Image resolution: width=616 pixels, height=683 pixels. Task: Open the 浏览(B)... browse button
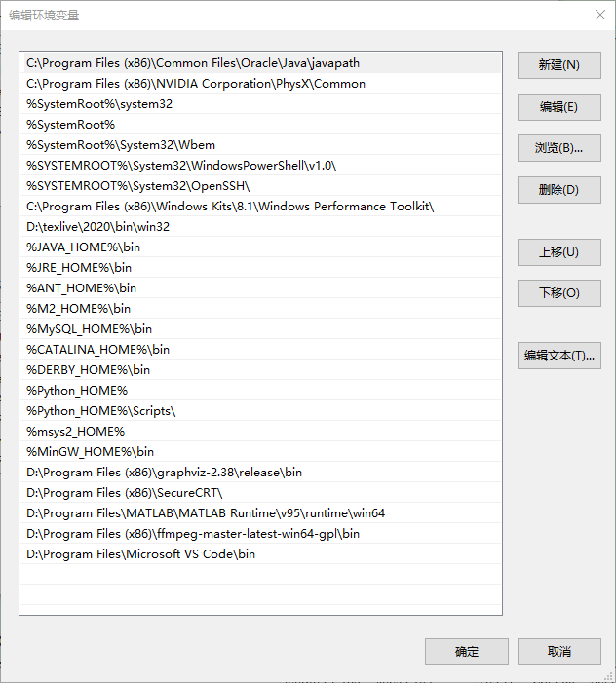tap(558, 148)
